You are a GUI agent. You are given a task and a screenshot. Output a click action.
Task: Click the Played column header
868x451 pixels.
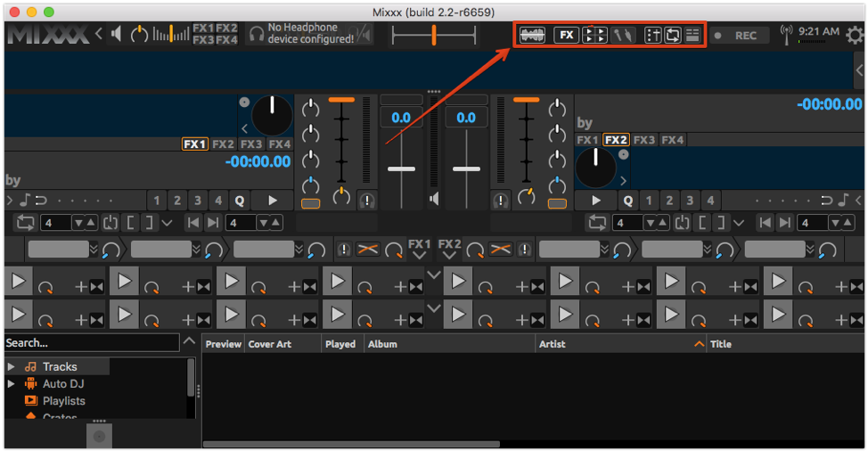coord(342,344)
